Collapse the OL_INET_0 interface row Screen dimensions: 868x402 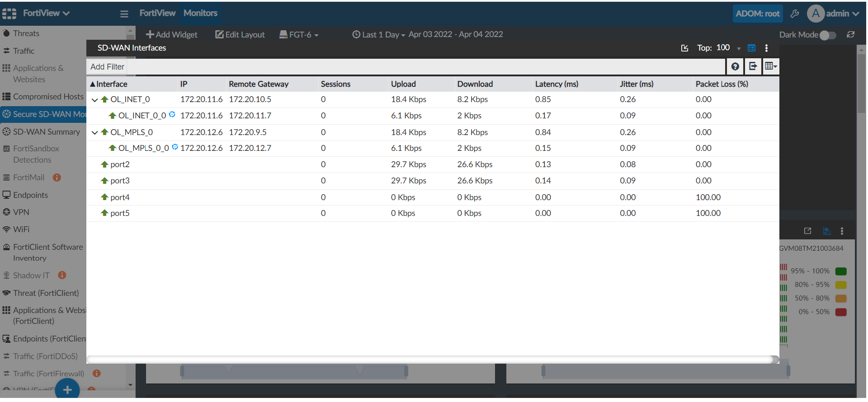[94, 100]
